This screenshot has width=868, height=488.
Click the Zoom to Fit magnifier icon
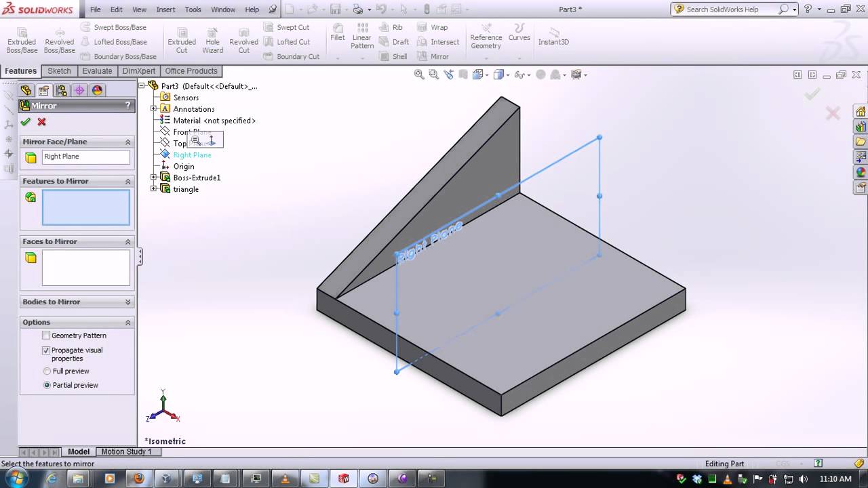[x=419, y=75]
